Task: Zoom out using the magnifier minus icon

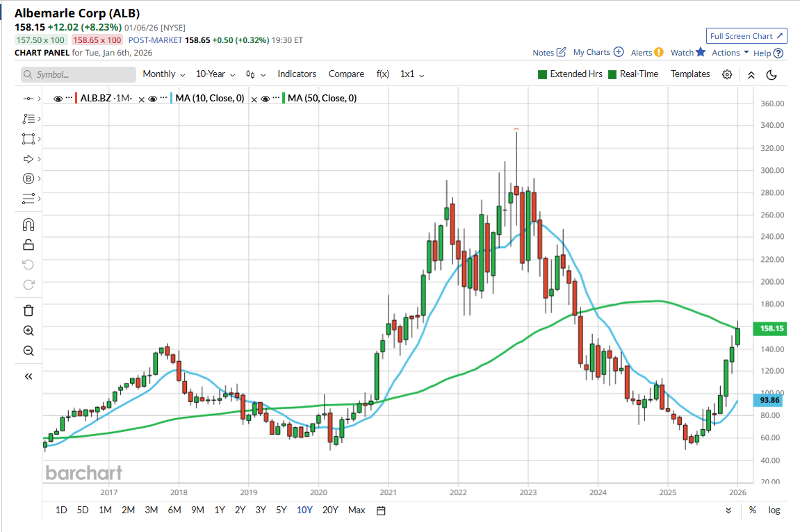Action: coord(28,351)
